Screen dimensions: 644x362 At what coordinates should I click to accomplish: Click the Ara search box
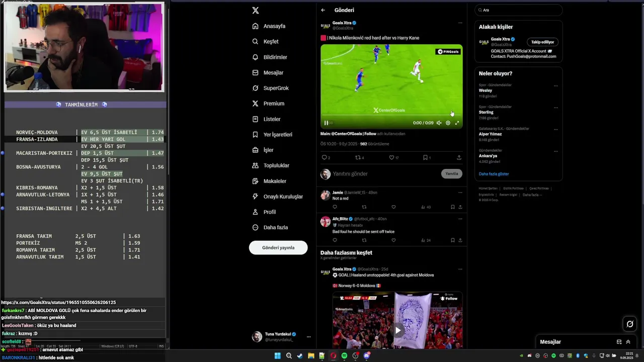tap(518, 10)
